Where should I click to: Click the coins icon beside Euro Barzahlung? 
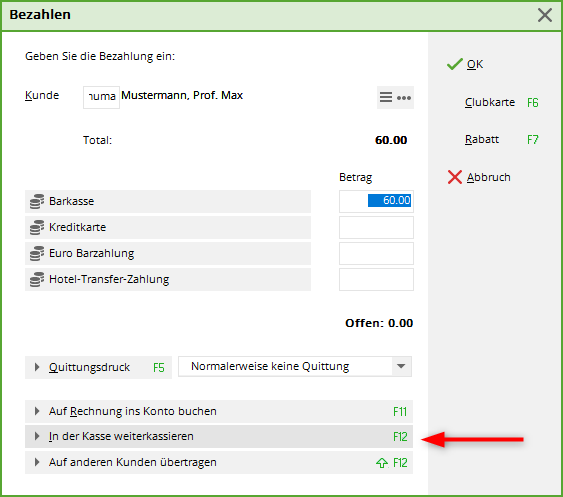pyautogui.click(x=37, y=254)
